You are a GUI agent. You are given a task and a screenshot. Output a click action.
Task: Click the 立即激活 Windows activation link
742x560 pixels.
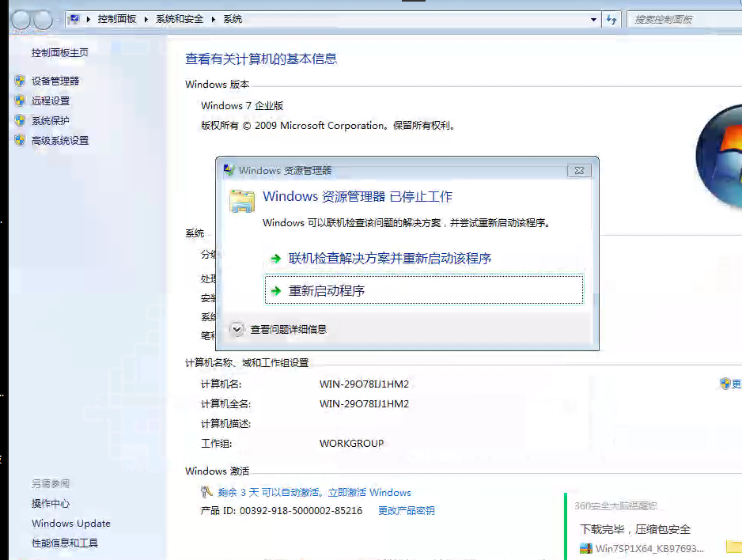[369, 492]
